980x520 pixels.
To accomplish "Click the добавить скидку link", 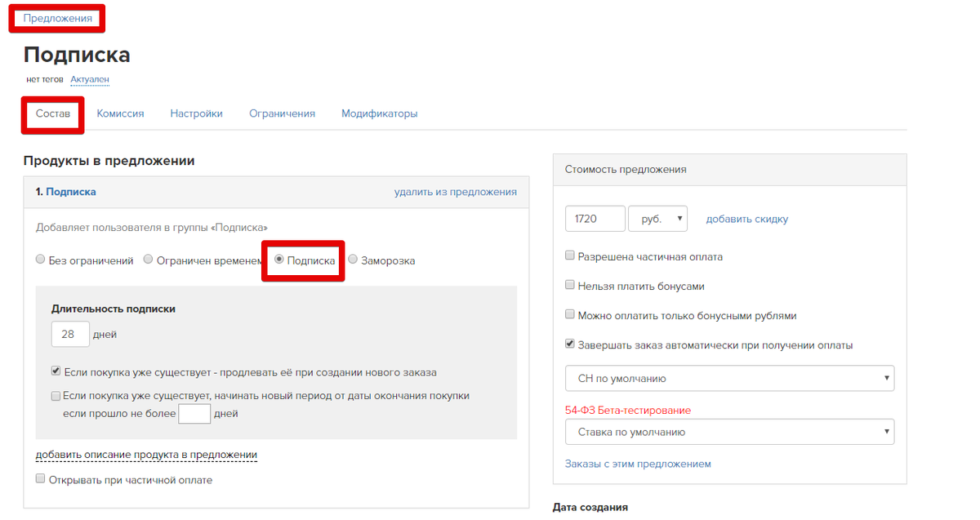I will pyautogui.click(x=747, y=219).
